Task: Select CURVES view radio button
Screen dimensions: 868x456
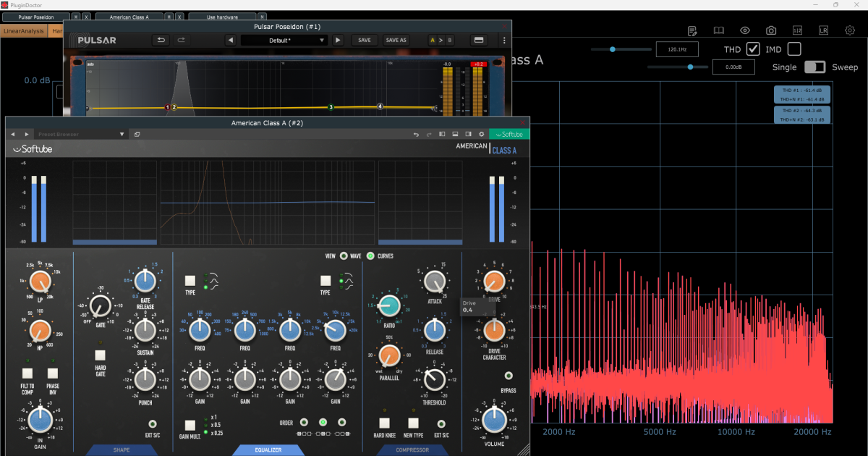Action: coord(370,256)
